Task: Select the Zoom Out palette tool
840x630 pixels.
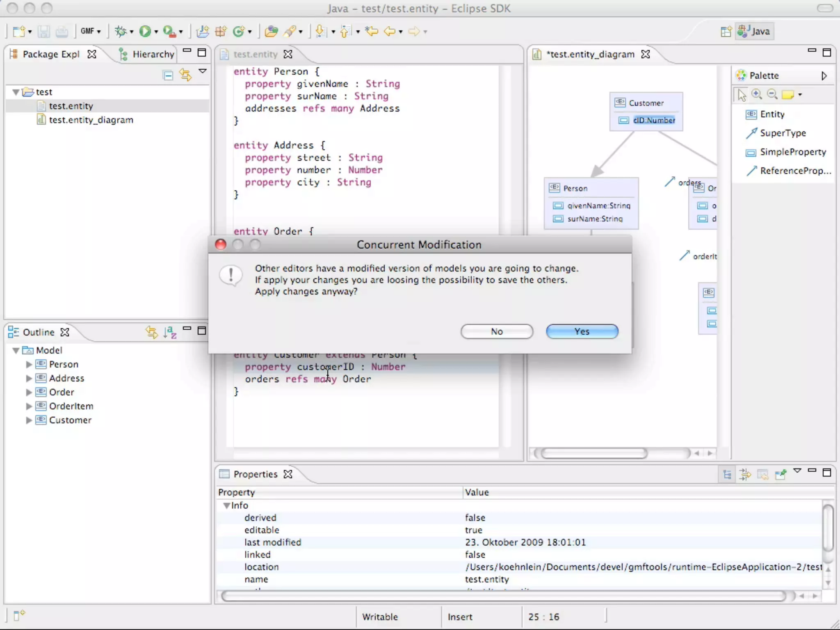Action: point(772,95)
